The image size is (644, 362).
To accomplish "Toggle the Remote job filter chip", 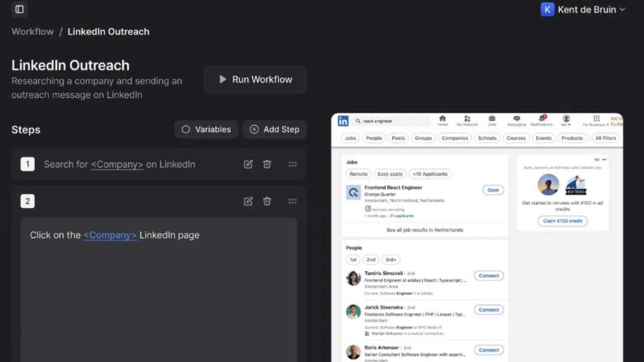I will [358, 174].
